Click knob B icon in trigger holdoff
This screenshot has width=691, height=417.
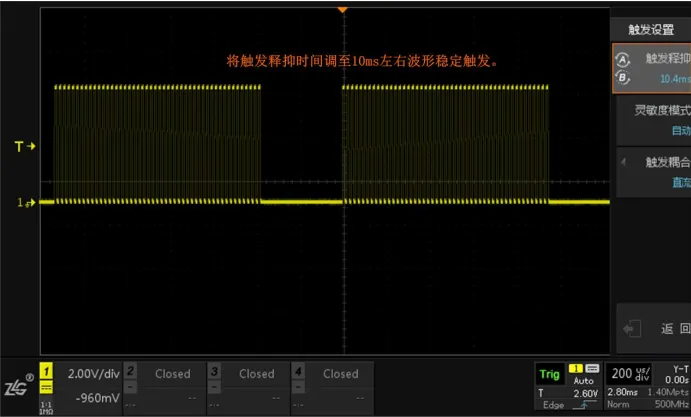(622, 78)
